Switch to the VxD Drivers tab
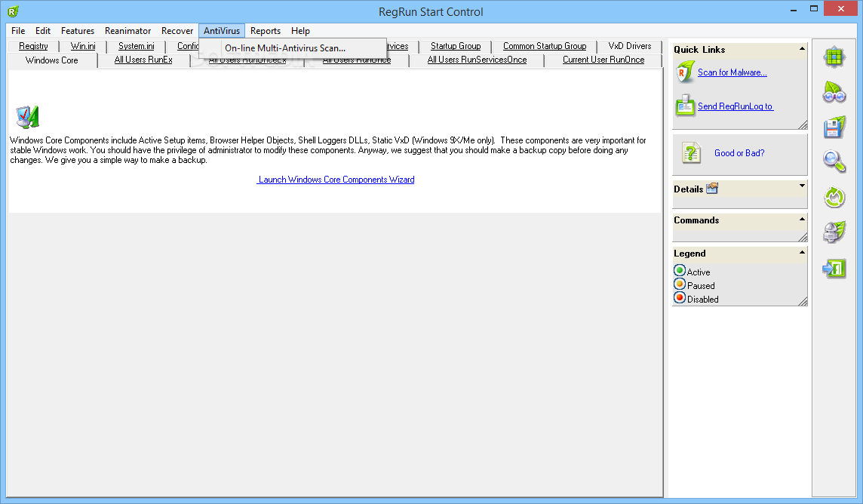The width and height of the screenshot is (863, 504). tap(630, 46)
